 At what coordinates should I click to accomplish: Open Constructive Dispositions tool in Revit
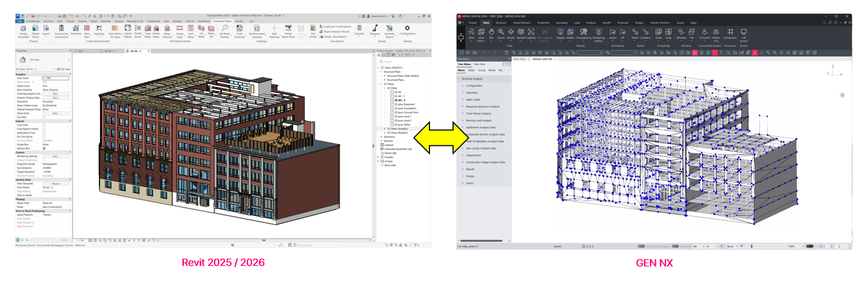click(x=61, y=31)
